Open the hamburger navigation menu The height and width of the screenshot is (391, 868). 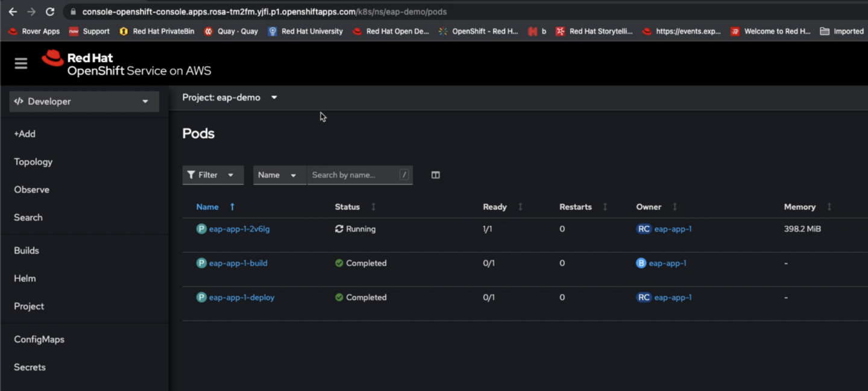pyautogui.click(x=21, y=63)
